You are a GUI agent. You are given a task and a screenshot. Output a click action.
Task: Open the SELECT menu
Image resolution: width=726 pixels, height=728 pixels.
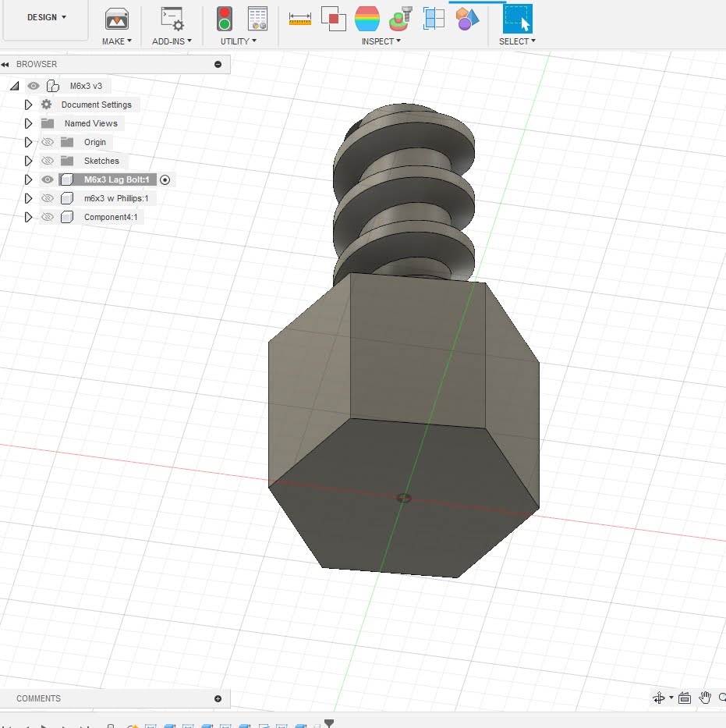pos(517,41)
